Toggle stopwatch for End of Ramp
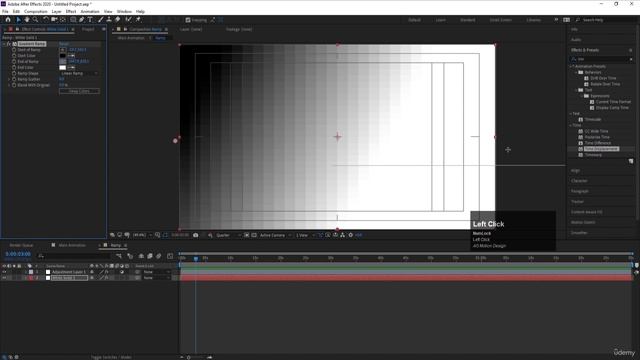This screenshot has width=640, height=360. pyautogui.click(x=14, y=62)
